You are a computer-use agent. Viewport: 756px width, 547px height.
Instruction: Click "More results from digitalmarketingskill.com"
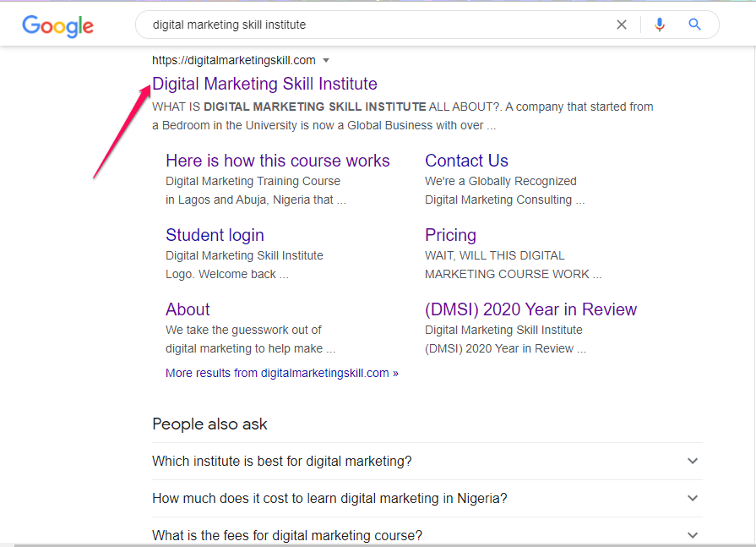coord(281,373)
